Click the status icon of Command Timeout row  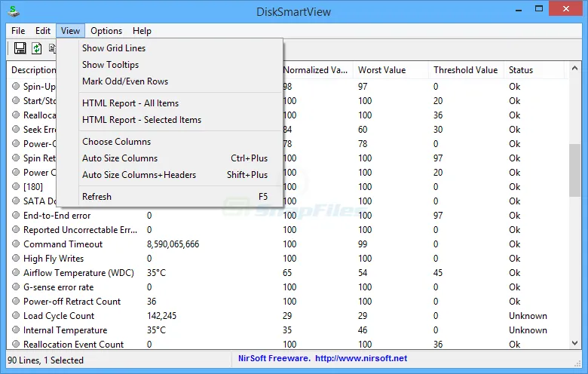pyautogui.click(x=16, y=244)
